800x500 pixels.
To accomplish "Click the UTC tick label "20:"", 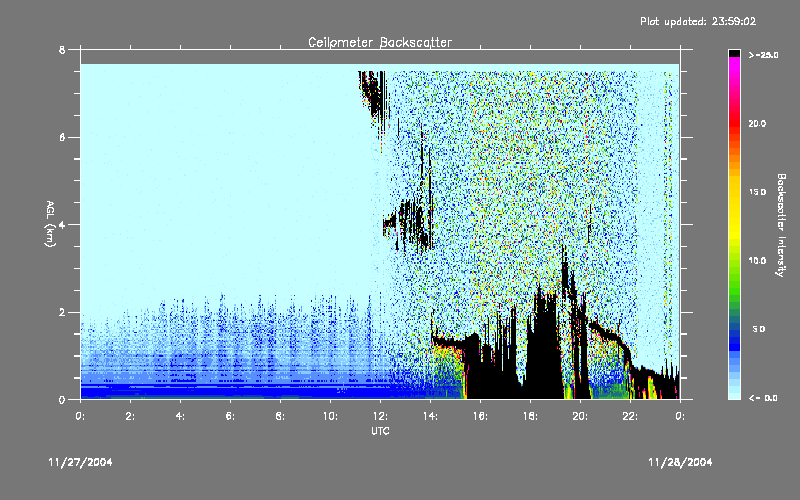I will tap(580, 416).
